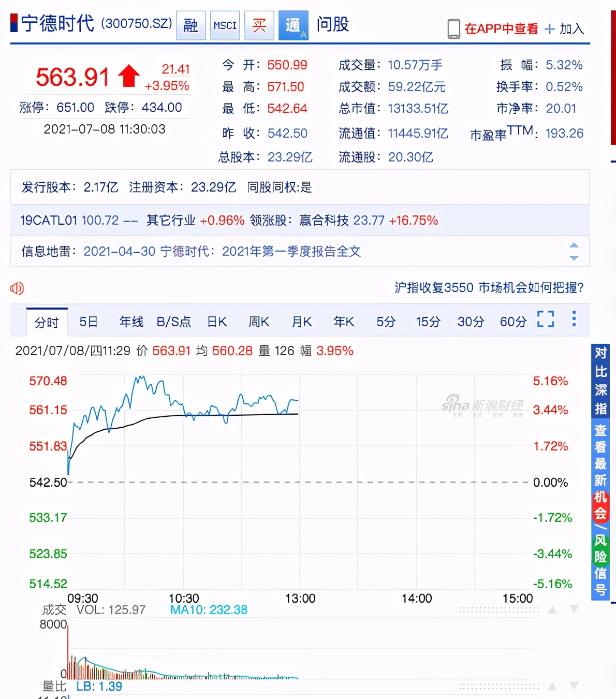Viewport: 616px width, 699px height.
Task: Switch to the 5分 tab
Action: coord(386,322)
